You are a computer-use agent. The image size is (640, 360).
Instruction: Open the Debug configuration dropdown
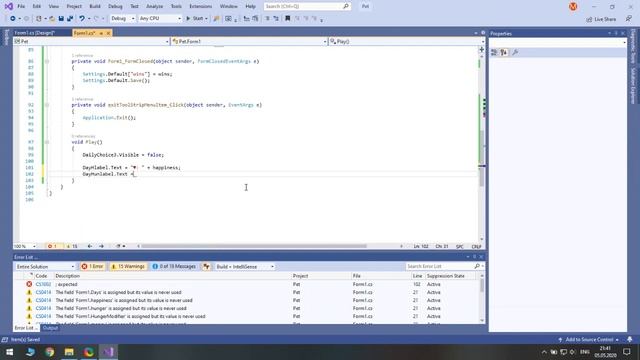pos(122,18)
